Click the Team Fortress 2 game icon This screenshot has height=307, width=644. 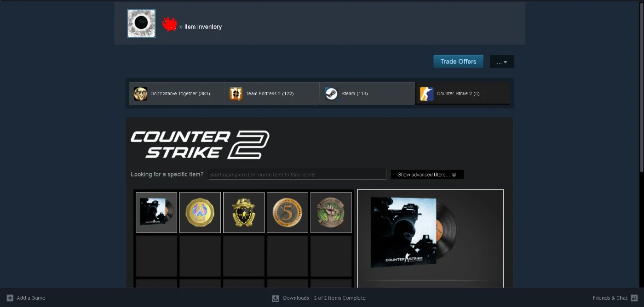[x=236, y=94]
